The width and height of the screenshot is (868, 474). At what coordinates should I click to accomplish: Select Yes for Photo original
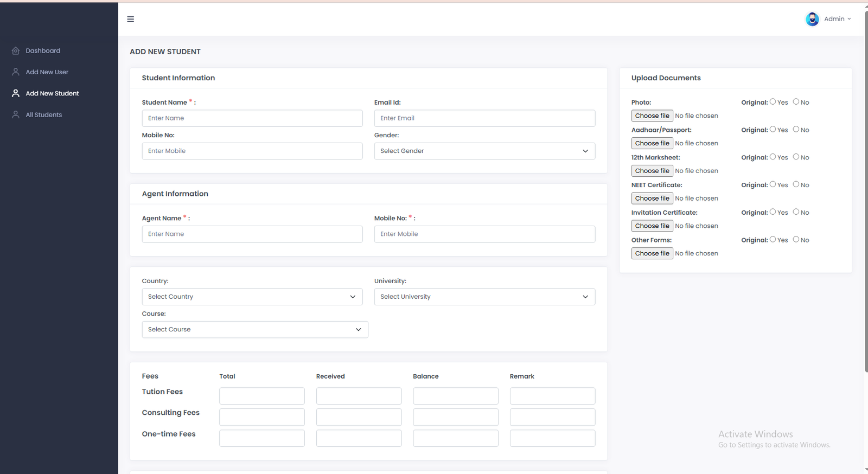(773, 101)
